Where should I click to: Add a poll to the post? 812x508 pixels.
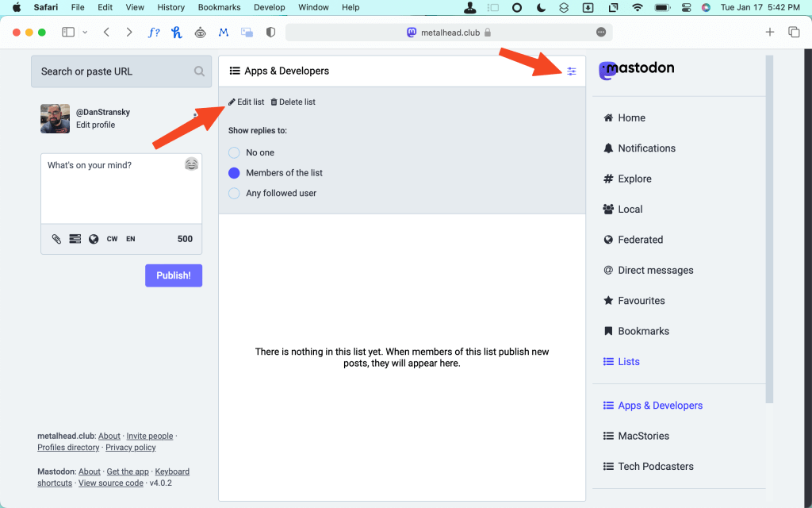point(75,238)
